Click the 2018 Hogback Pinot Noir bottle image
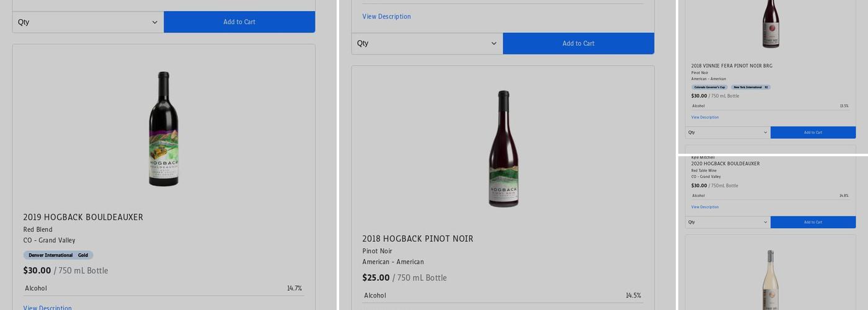 503,149
